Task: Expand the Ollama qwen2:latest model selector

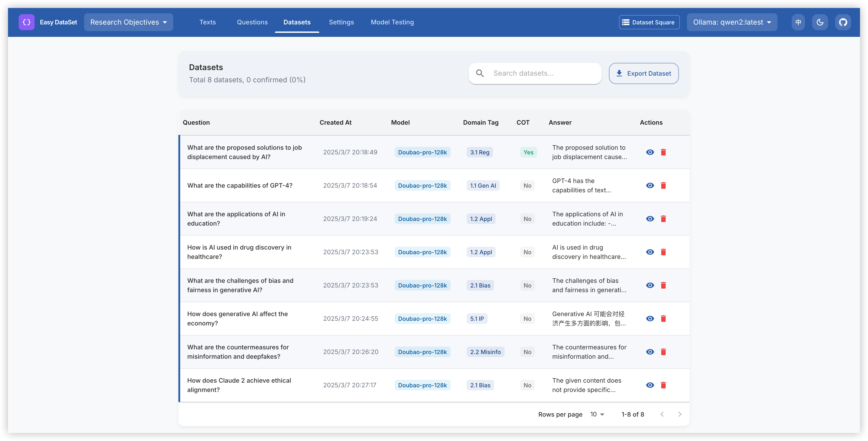Action: (732, 22)
